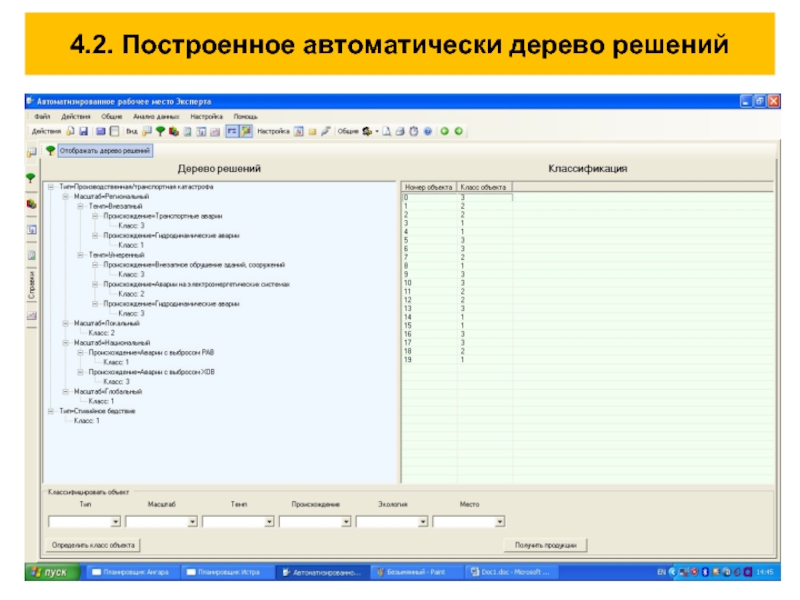Collapse the Темп=Внезапный tree branch

tap(79, 206)
